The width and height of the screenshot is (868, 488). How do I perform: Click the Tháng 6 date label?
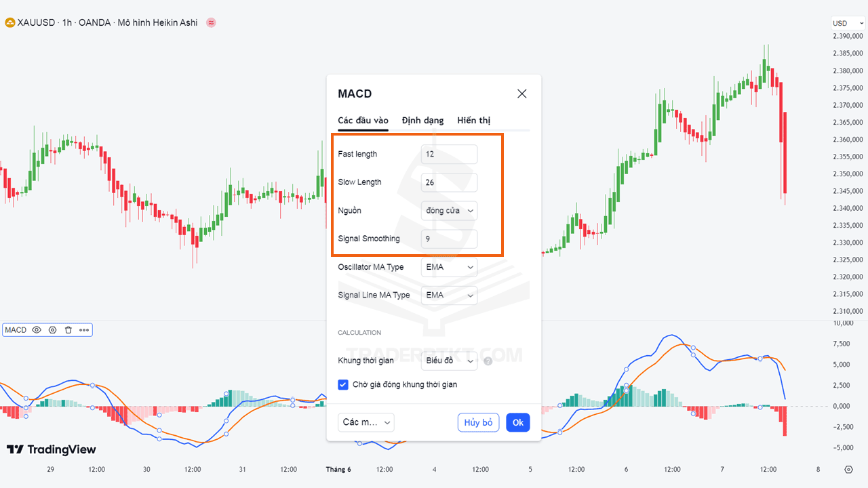[338, 469]
